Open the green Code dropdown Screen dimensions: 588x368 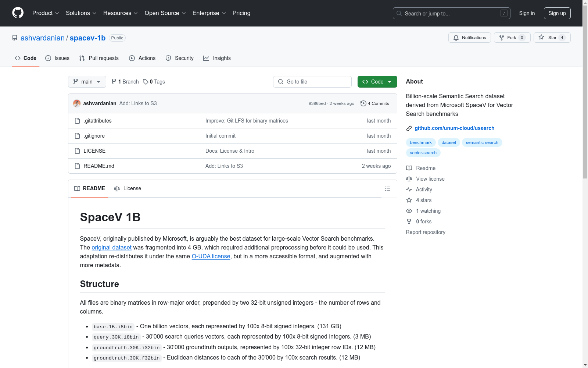(x=377, y=82)
